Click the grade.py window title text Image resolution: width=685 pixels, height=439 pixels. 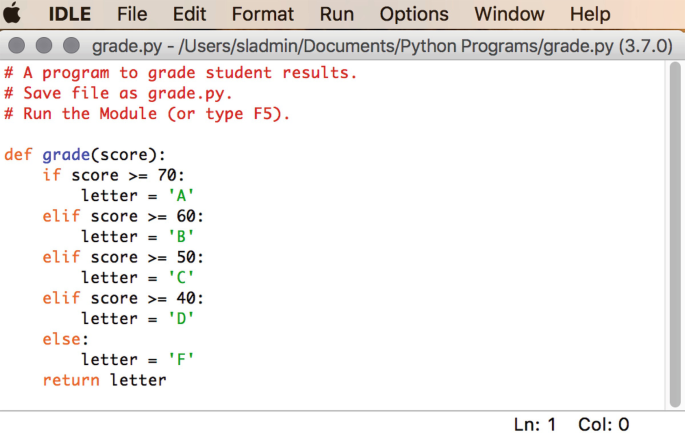pyautogui.click(x=382, y=46)
